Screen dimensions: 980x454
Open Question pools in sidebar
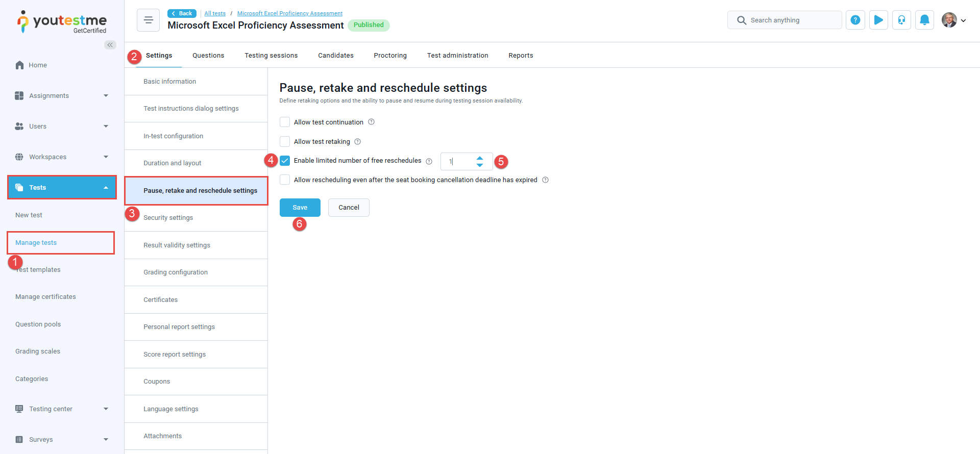pos(38,324)
